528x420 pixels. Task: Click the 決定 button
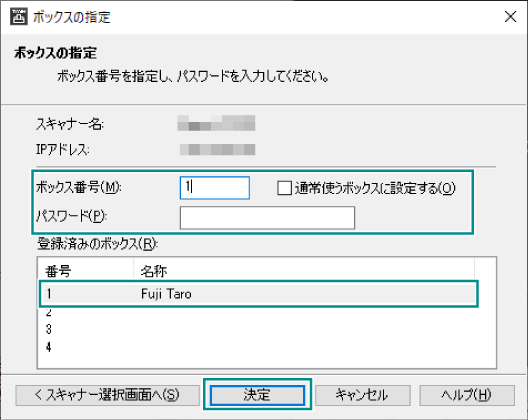click(x=257, y=395)
